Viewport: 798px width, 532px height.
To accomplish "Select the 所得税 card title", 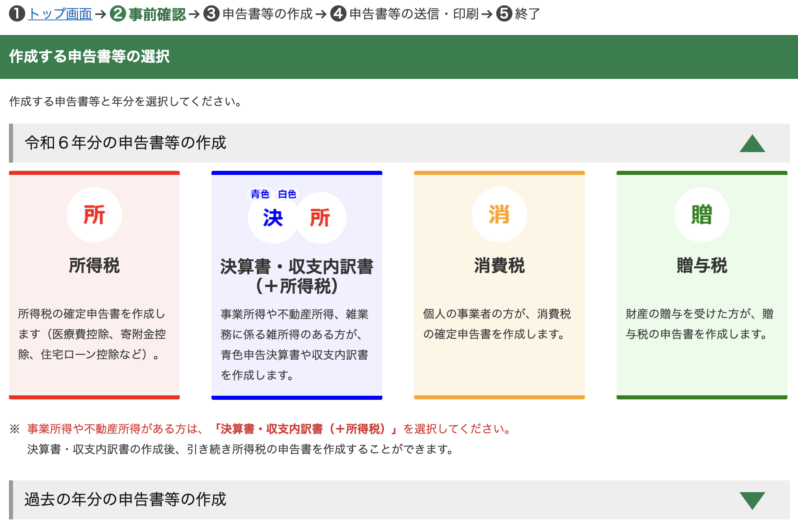I will coord(94,266).
